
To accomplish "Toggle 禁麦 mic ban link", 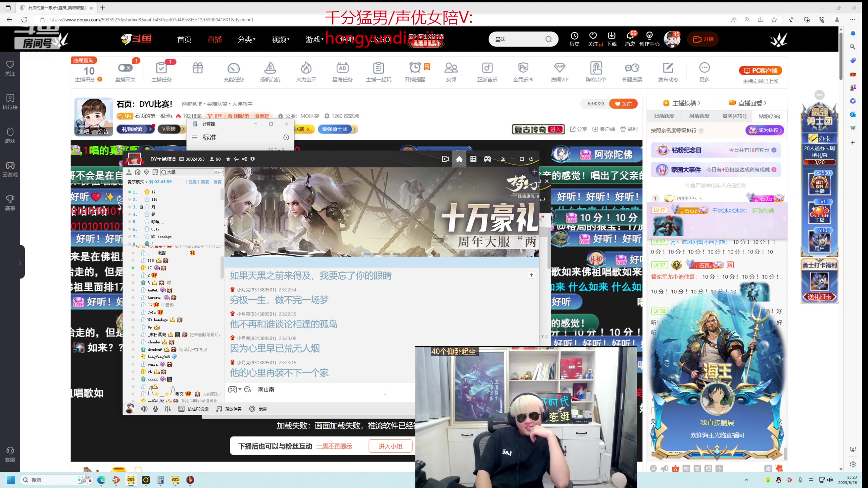I will tap(205, 182).
